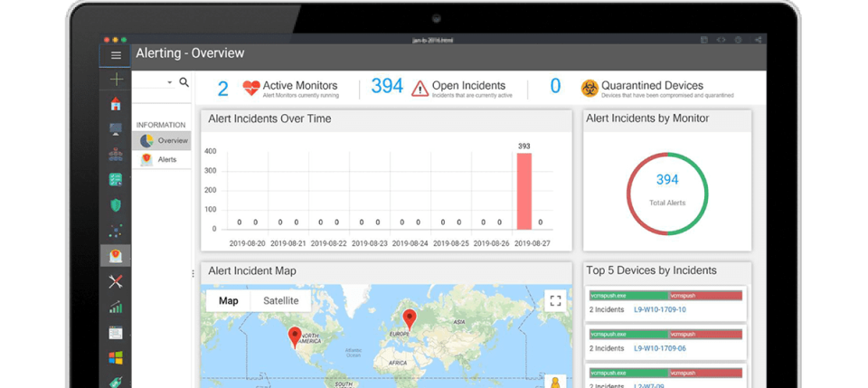Click the green plus add icon

click(117, 80)
